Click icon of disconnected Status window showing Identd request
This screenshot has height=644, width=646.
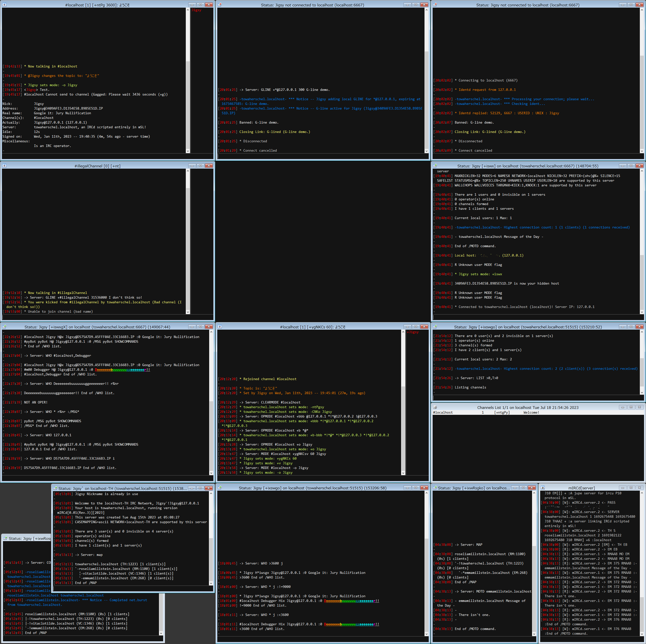pyautogui.click(x=435, y=5)
